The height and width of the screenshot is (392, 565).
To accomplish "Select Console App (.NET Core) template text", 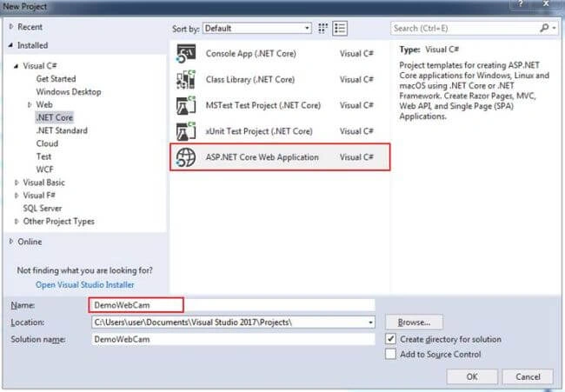I will pyautogui.click(x=251, y=53).
